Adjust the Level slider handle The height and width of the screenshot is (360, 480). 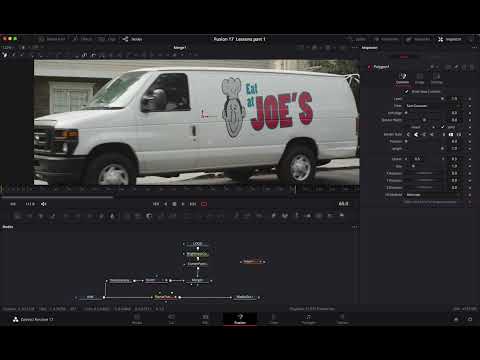point(443,99)
